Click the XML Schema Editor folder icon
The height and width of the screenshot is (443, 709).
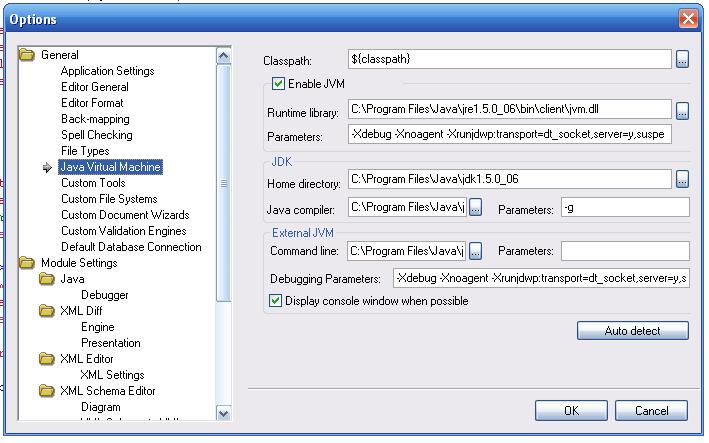[47, 391]
